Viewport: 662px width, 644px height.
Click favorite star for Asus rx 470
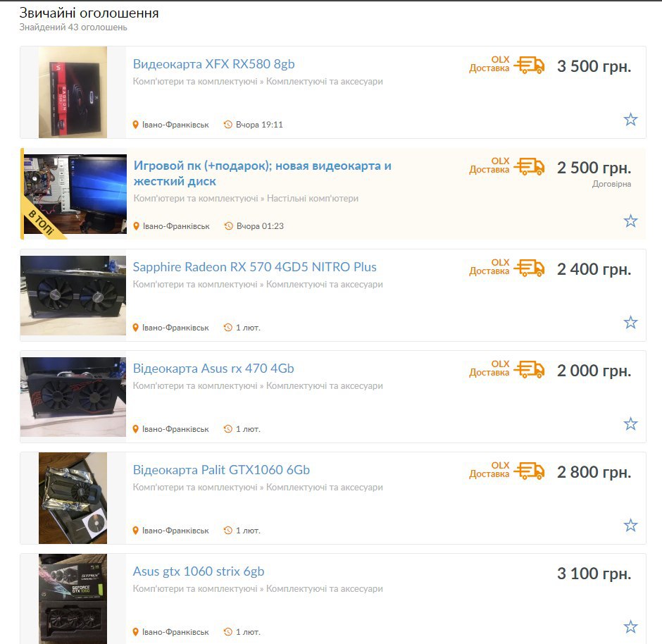click(x=630, y=423)
